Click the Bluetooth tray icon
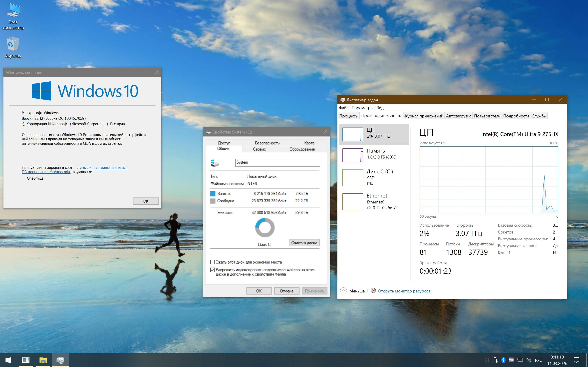 pos(503,360)
